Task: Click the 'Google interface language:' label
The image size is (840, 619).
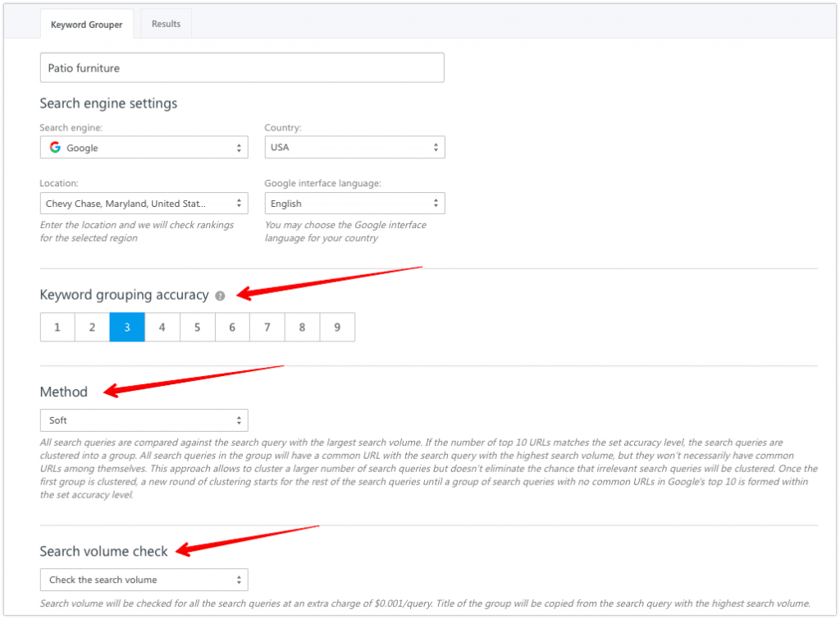Action: (x=323, y=183)
